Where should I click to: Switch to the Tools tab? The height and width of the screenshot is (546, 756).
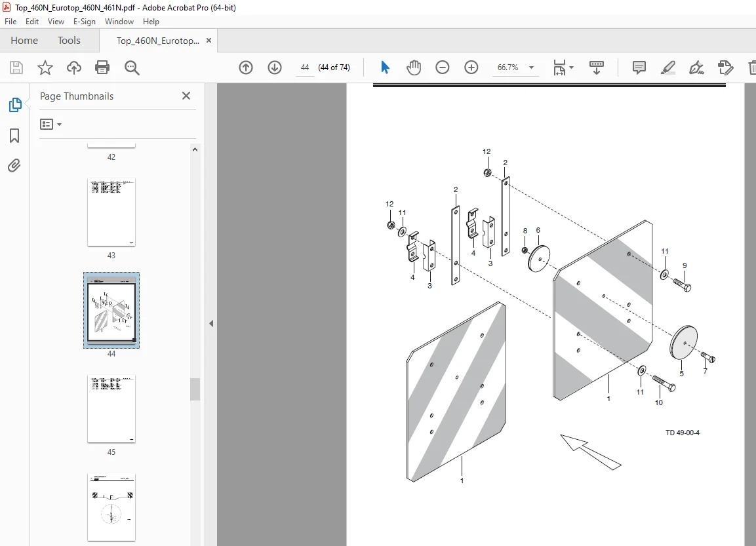(x=69, y=41)
